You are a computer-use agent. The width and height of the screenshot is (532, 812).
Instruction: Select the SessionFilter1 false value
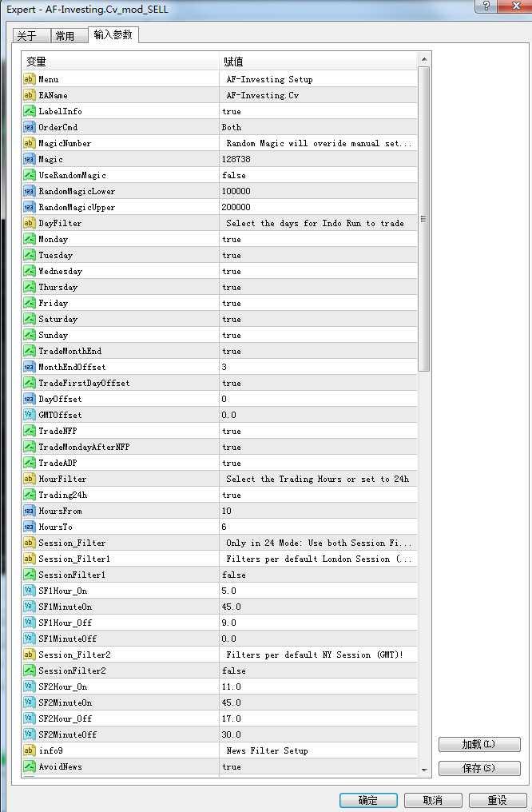319,575
